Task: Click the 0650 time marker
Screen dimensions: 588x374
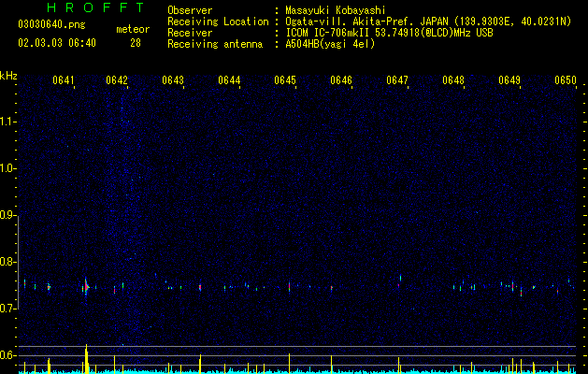Action: (x=566, y=80)
